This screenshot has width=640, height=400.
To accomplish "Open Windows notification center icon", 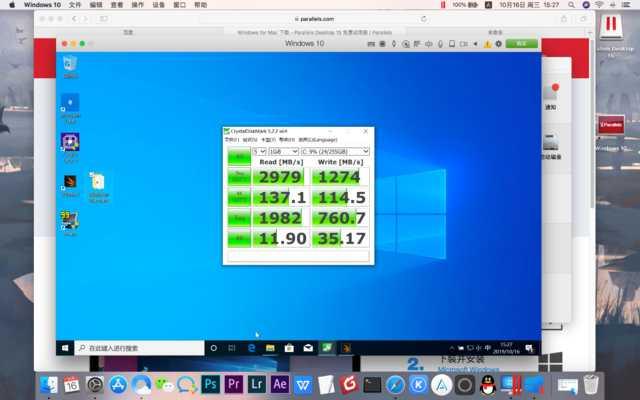I will 529,348.
